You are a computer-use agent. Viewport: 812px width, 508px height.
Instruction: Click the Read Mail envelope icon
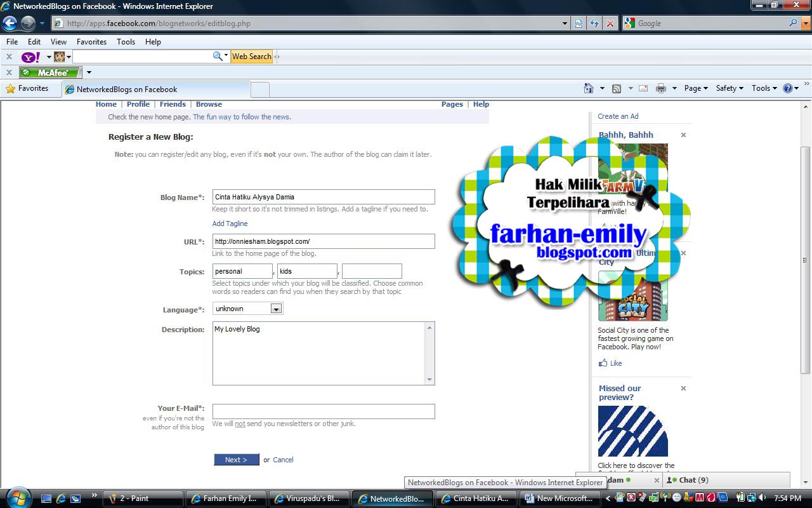tap(643, 89)
